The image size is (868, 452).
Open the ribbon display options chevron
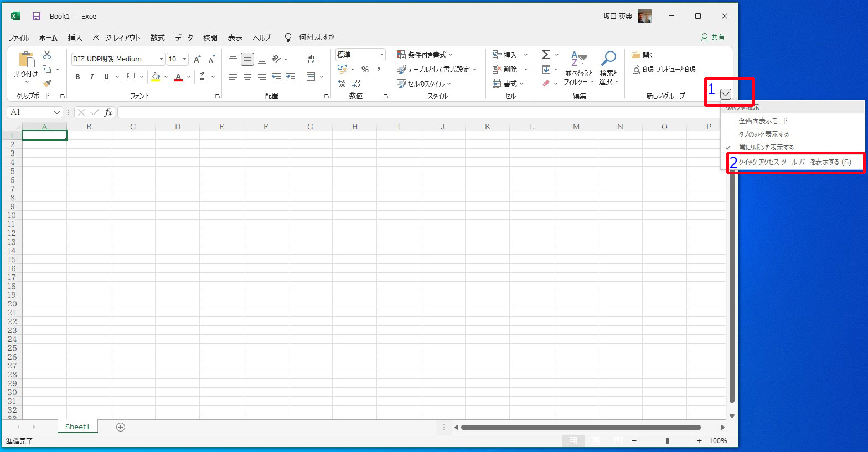726,94
